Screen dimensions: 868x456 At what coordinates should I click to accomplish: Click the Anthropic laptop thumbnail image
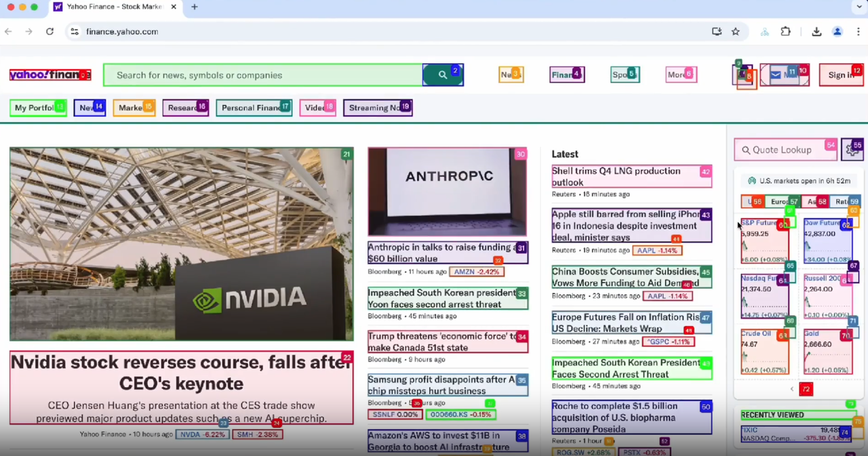pos(448,192)
